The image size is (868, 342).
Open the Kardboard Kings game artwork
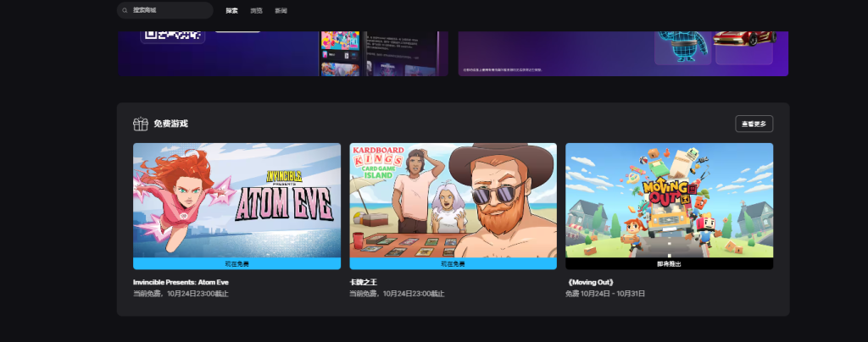click(453, 200)
